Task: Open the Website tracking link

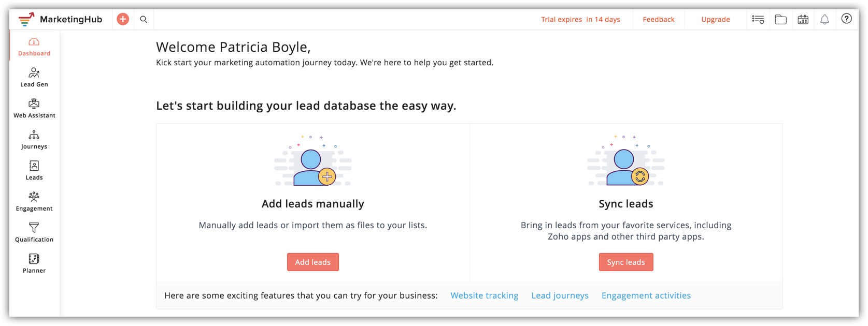Action: tap(485, 295)
